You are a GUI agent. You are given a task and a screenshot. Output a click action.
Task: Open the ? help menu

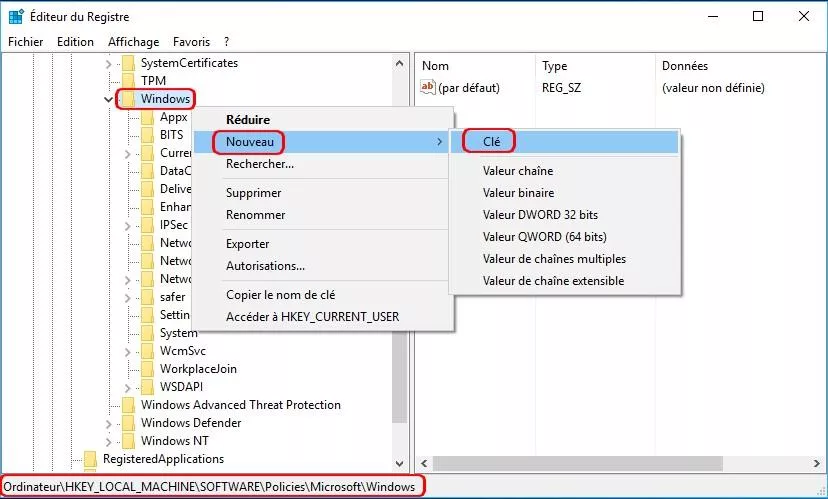[x=226, y=42]
